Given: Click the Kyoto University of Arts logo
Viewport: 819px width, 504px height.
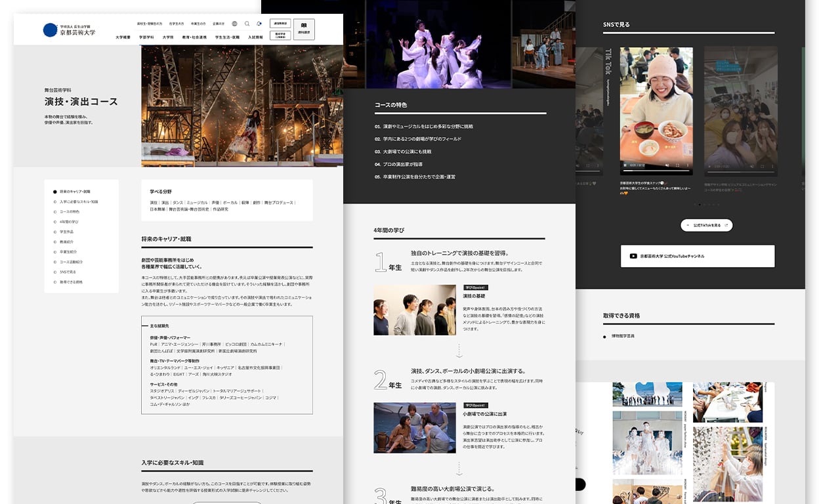Looking at the screenshot, I should point(69,30).
